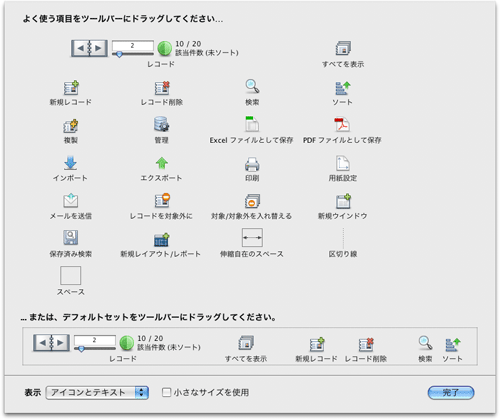Viewport: 500px width, 420px height.
Task: Select the 管理 database icon
Action: (162, 124)
